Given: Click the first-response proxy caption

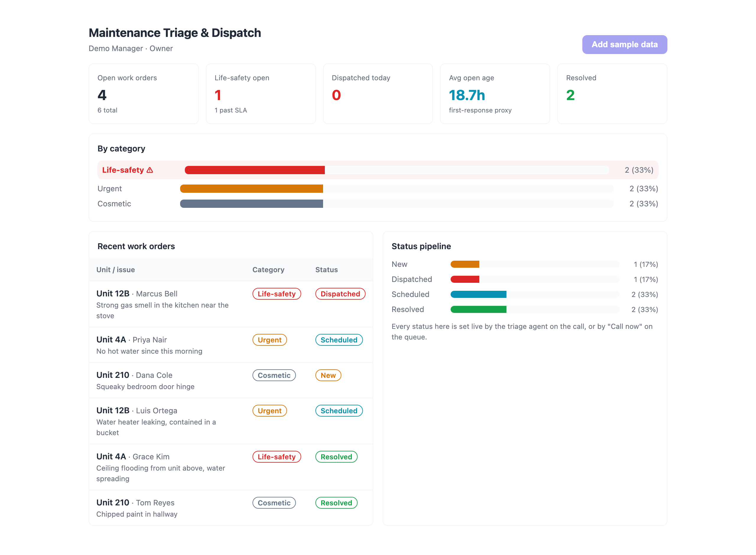Looking at the screenshot, I should pyautogui.click(x=480, y=110).
